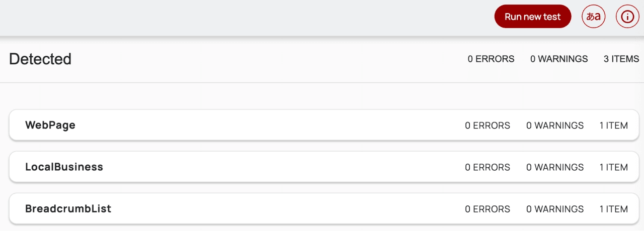Click BreadcrumbList row's 0 ERRORS label
The image size is (644, 231).
(488, 209)
